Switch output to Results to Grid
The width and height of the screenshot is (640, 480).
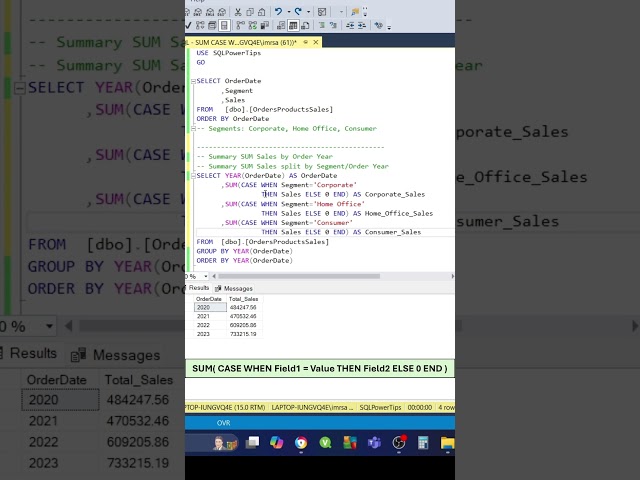coord(293,25)
